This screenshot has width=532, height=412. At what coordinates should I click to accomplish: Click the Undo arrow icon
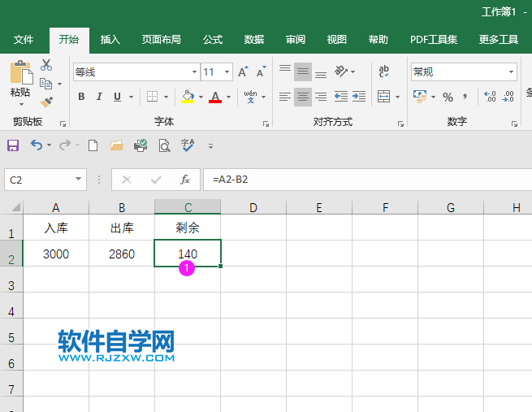(36, 145)
